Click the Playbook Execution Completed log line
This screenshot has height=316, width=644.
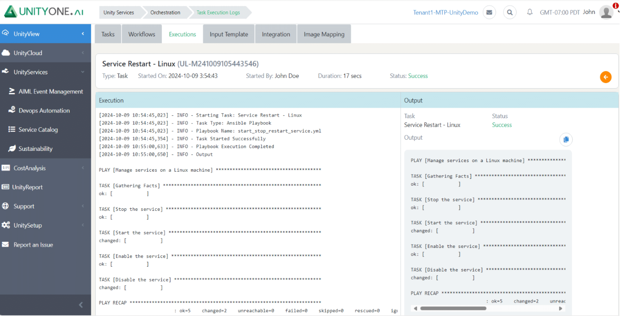click(187, 146)
